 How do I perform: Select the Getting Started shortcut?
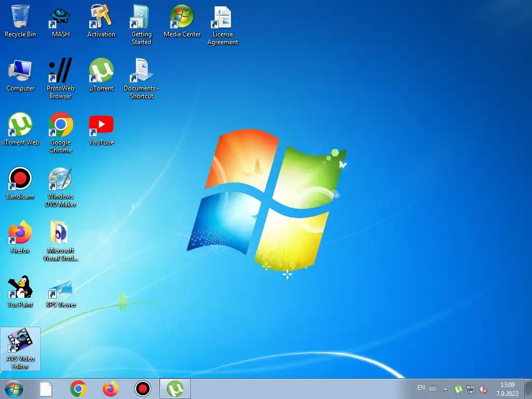click(141, 25)
